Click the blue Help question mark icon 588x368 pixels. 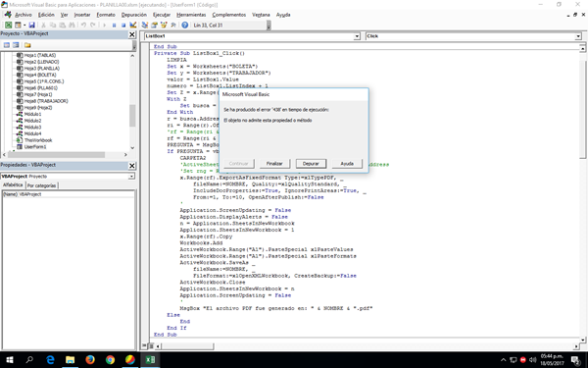[185, 26]
